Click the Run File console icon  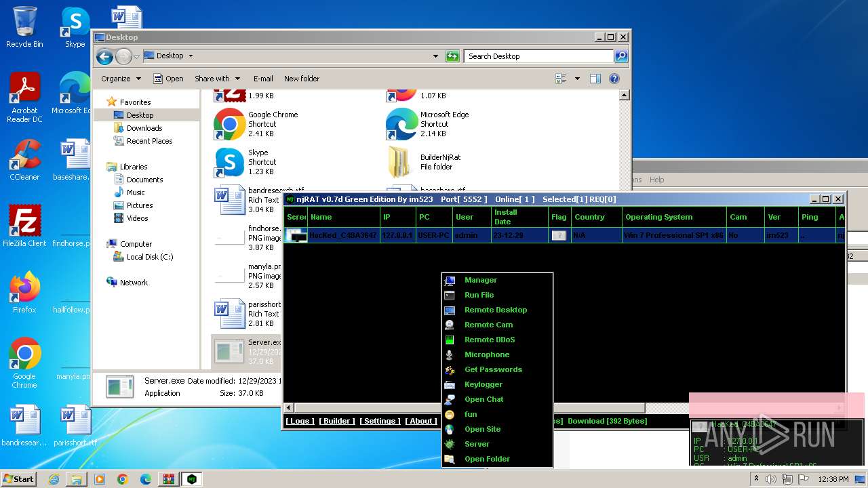[450, 295]
